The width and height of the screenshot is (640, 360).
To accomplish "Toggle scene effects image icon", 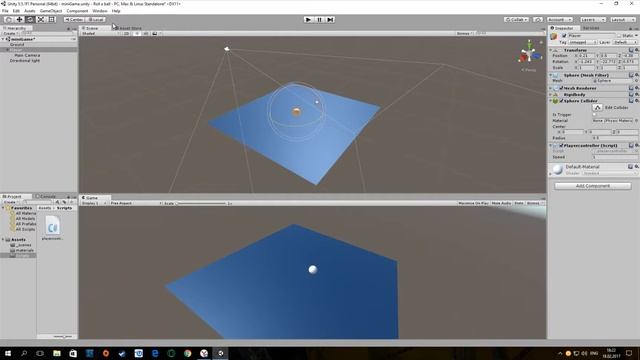I will 155,33.
